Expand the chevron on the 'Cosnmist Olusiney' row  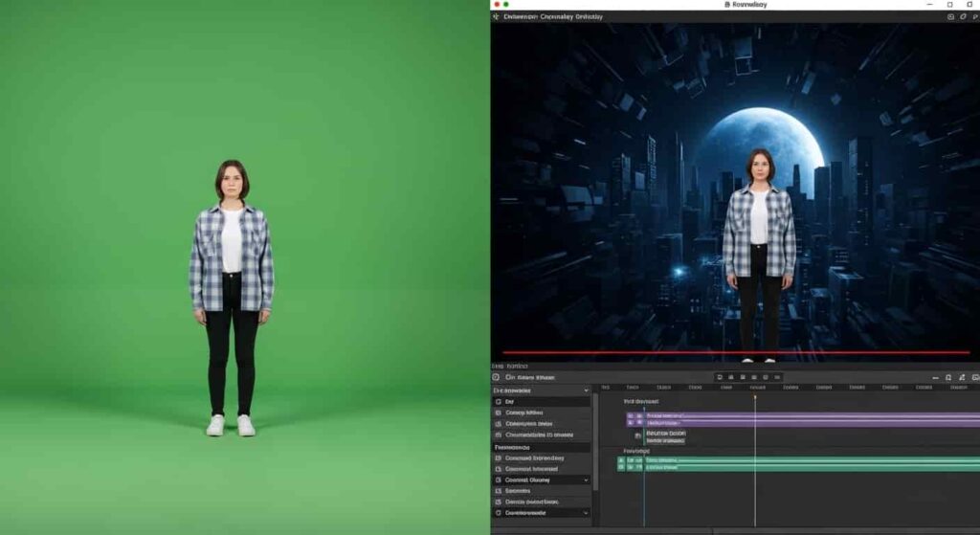coord(586,480)
